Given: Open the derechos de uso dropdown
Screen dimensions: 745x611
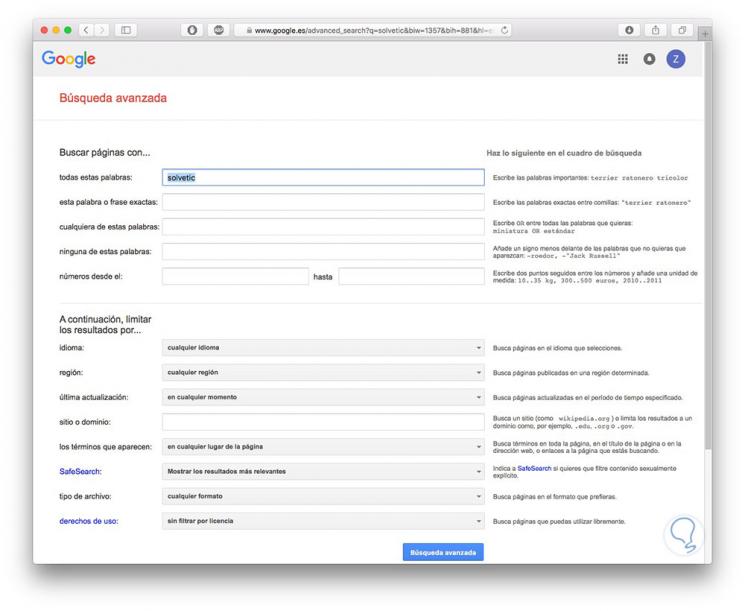Looking at the screenshot, I should point(323,521).
